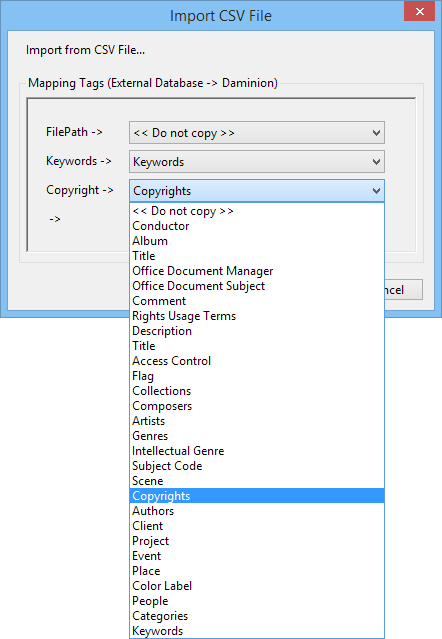This screenshot has width=442, height=639.
Task: Choose Intellectual Genre entry
Action: pyautogui.click(x=257, y=451)
